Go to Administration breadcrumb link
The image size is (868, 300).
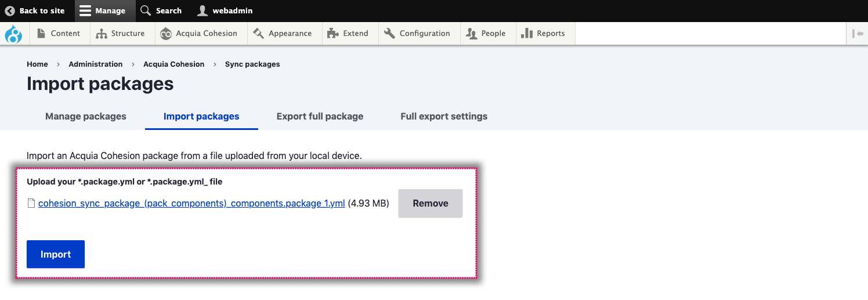tap(96, 64)
